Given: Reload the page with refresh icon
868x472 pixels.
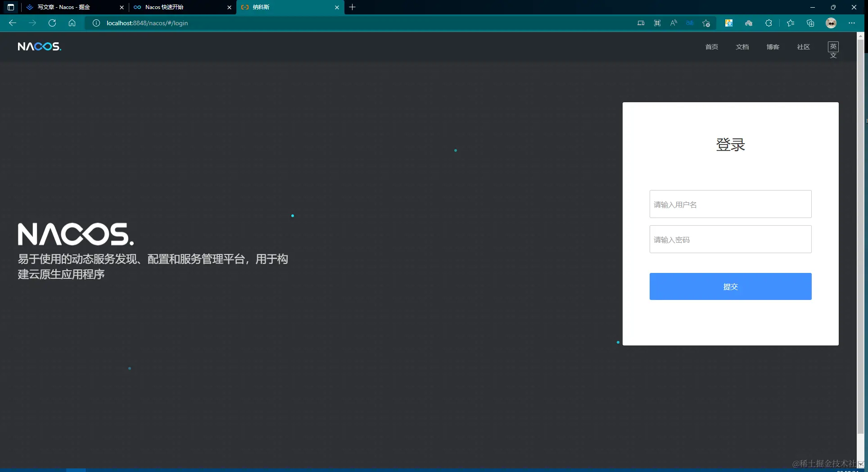Looking at the screenshot, I should pos(52,23).
